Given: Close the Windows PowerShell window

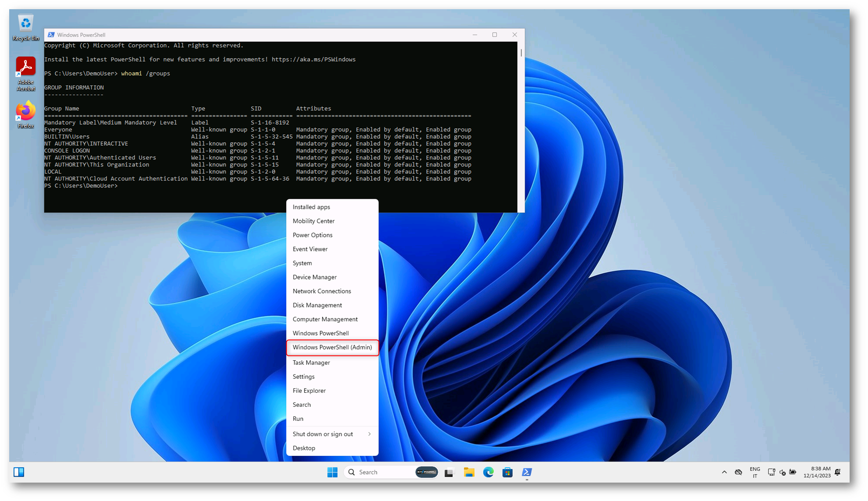Looking at the screenshot, I should [514, 35].
